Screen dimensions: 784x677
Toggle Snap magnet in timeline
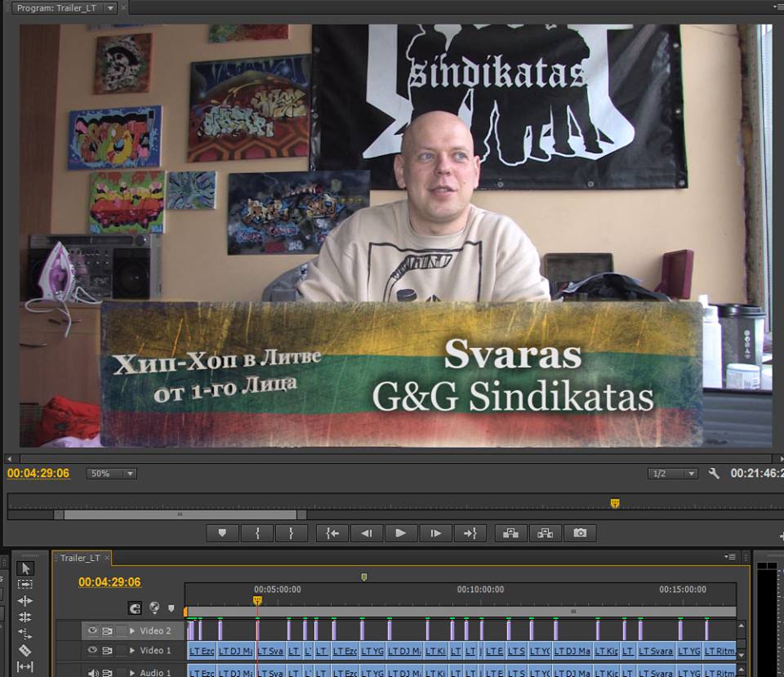(135, 608)
